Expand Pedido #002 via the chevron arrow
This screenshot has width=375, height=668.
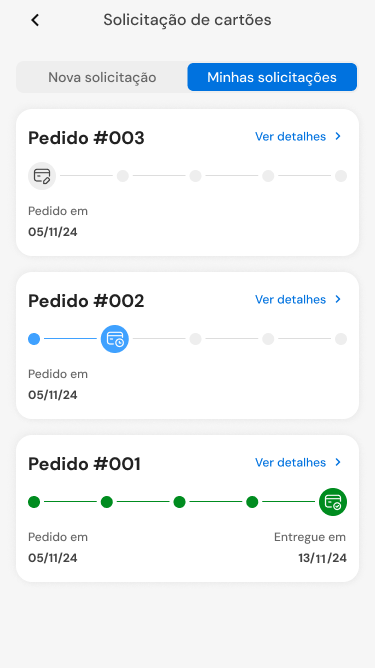(338, 299)
